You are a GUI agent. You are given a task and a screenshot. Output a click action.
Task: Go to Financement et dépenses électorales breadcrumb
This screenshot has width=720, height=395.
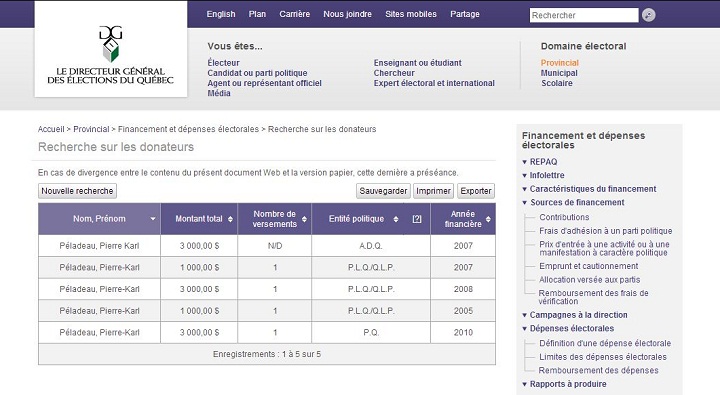[188, 129]
